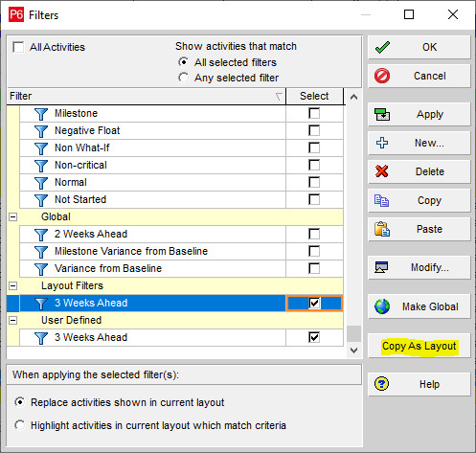Uncheck the Layout Filters 3 Weeks Ahead checkbox

point(314,303)
